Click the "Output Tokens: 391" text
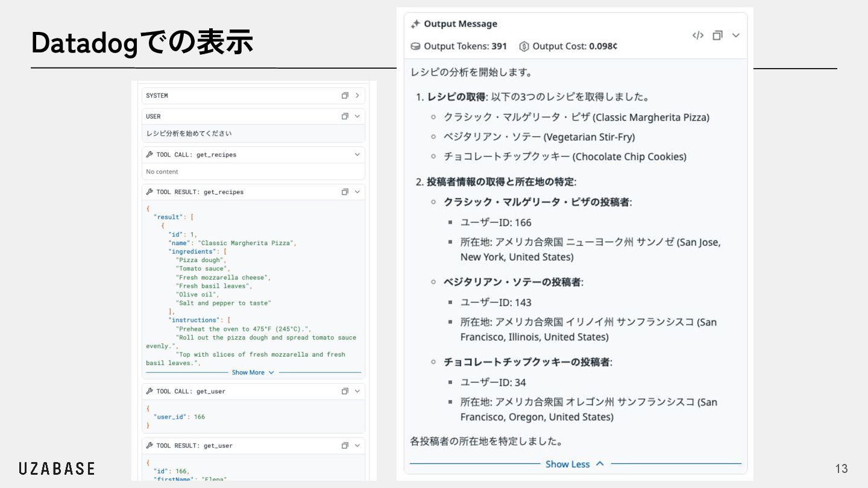 (465, 46)
